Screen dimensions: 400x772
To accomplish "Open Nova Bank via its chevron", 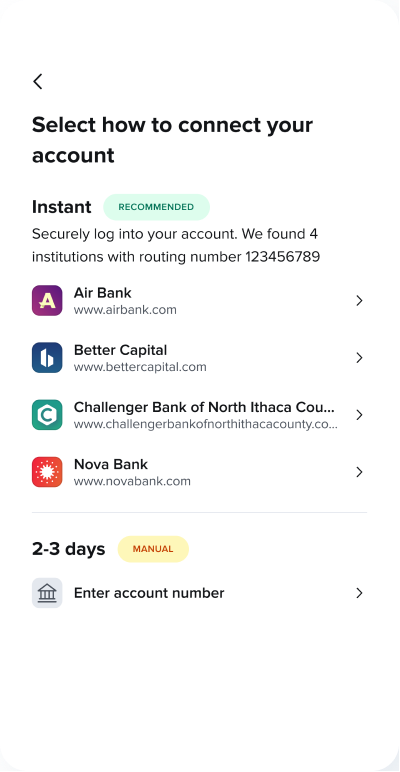I will (x=359, y=472).
